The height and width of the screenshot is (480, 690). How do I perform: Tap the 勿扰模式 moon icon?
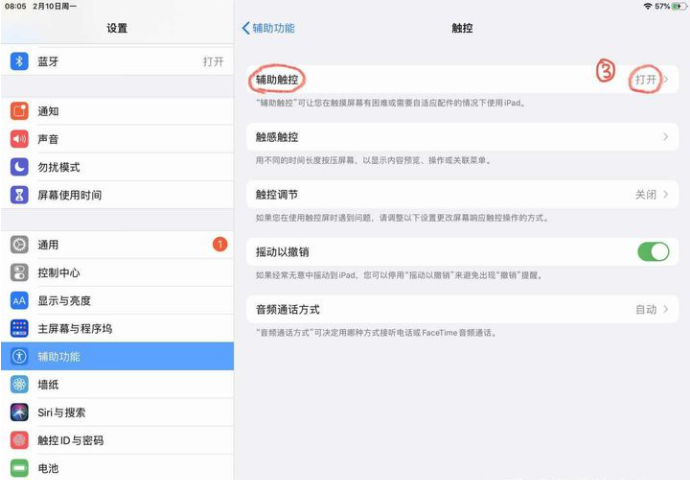click(19, 167)
